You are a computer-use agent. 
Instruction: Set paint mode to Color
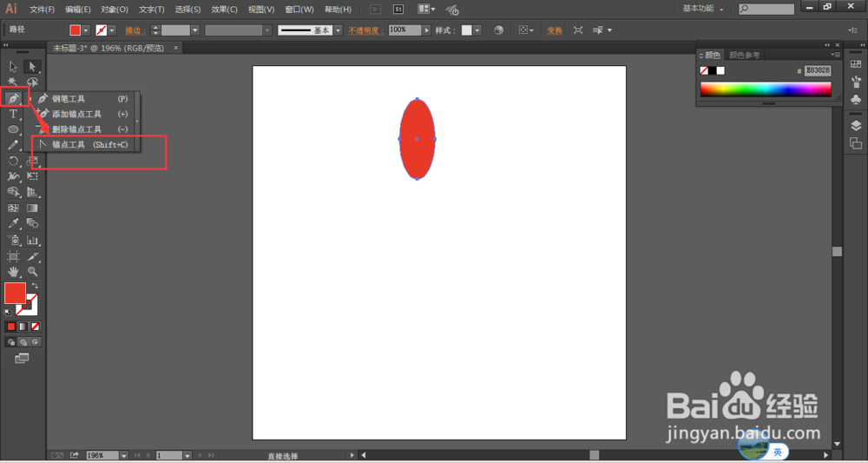click(11, 327)
